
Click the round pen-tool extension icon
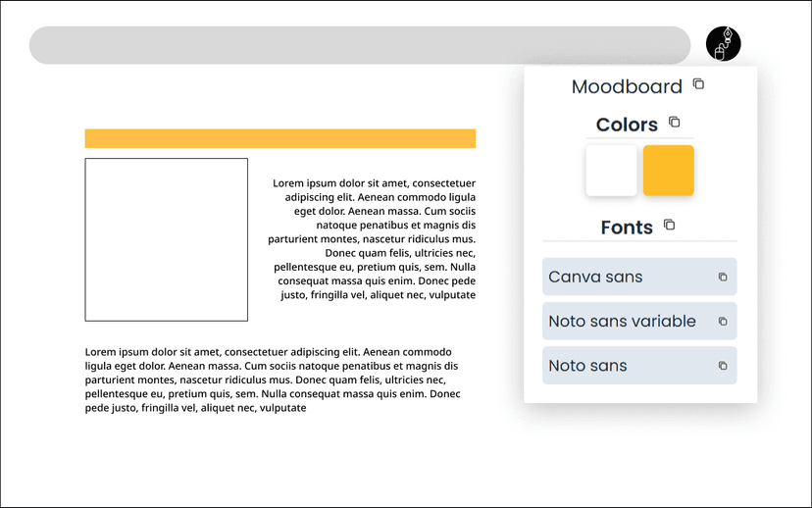(x=723, y=43)
